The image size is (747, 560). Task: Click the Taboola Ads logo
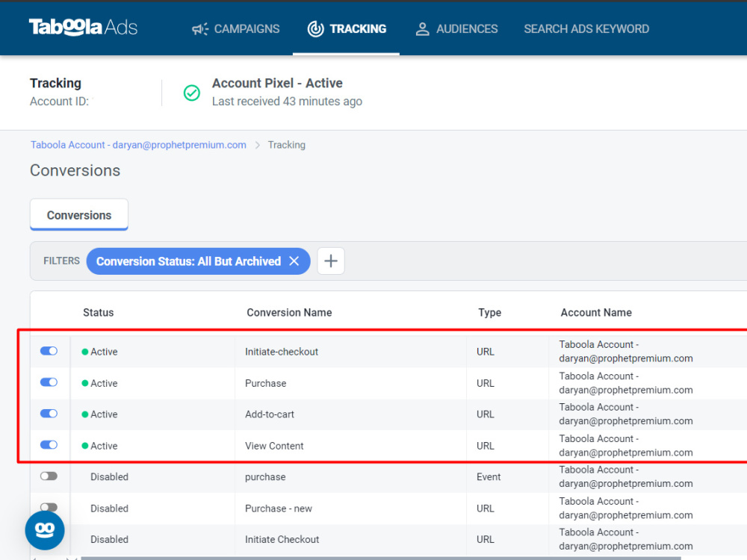click(x=83, y=27)
